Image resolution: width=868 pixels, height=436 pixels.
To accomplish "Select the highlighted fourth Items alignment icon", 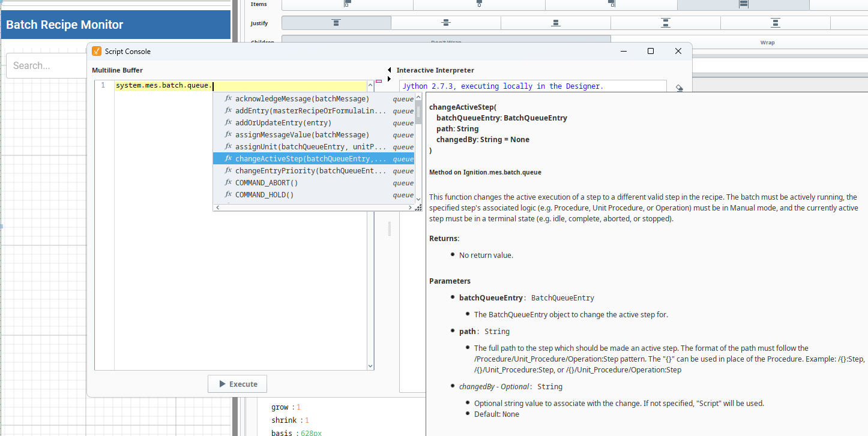I will [x=743, y=4].
